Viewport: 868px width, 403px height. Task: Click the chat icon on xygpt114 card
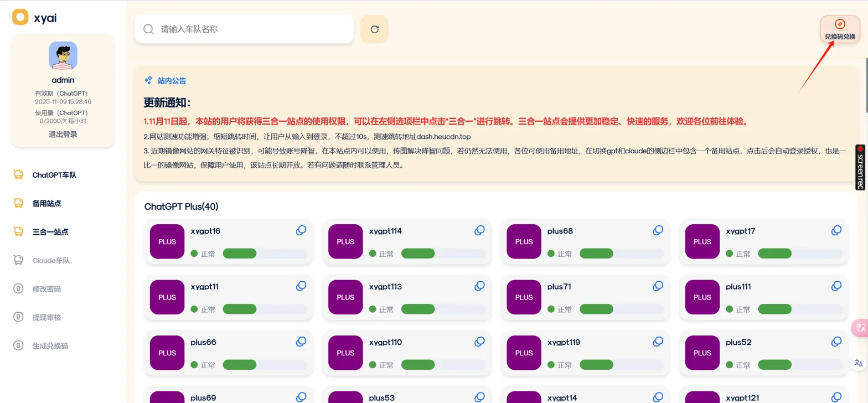click(479, 230)
